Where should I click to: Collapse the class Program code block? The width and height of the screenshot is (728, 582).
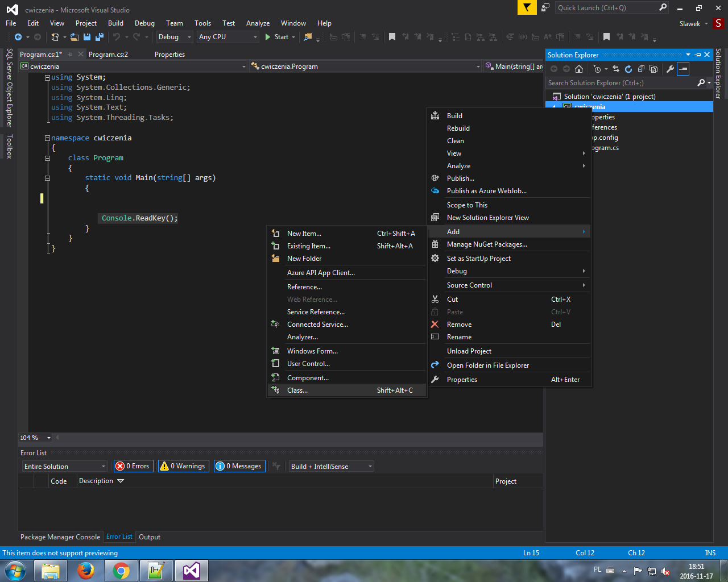(48, 158)
